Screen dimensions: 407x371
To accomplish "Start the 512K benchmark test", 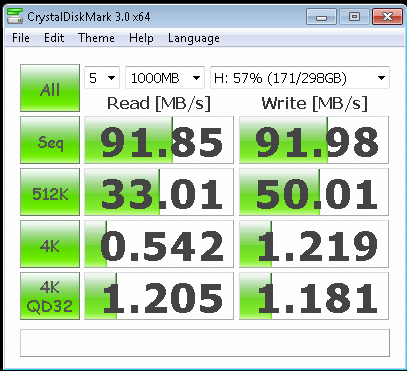I will click(x=50, y=192).
